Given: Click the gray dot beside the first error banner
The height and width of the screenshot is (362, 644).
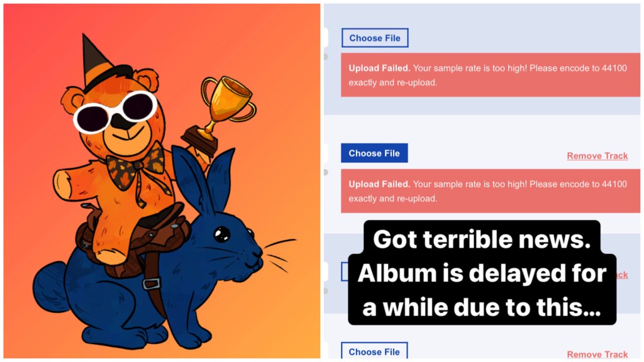Looking at the screenshot, I should 326,57.
